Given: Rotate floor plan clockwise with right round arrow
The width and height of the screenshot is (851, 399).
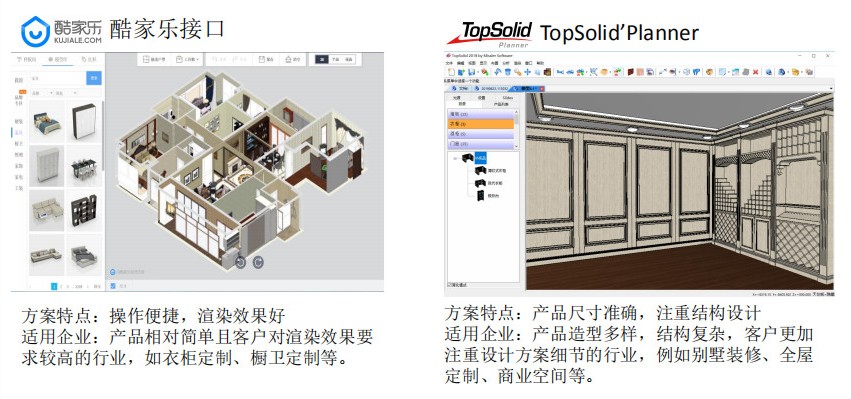Looking at the screenshot, I should tap(258, 262).
